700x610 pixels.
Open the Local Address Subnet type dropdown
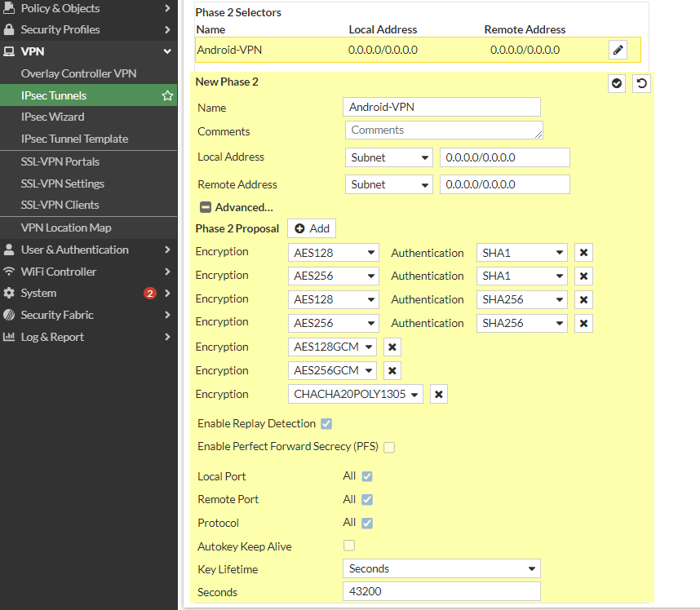389,157
